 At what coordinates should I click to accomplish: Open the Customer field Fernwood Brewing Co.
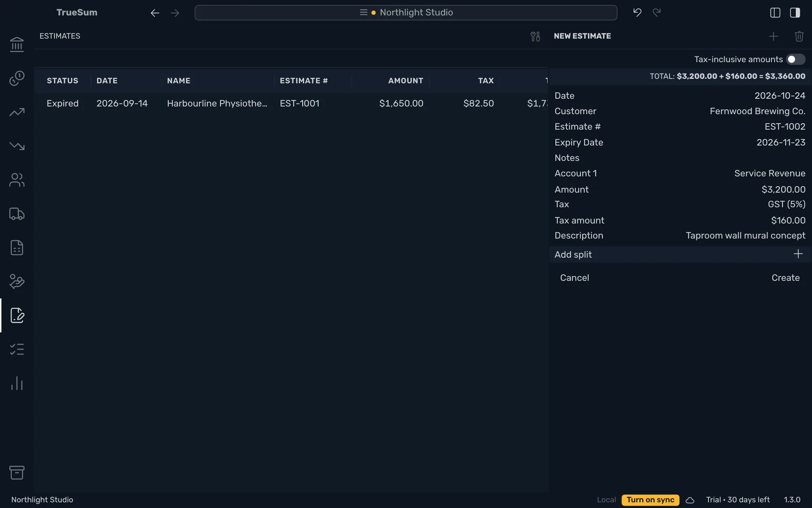[680, 111]
